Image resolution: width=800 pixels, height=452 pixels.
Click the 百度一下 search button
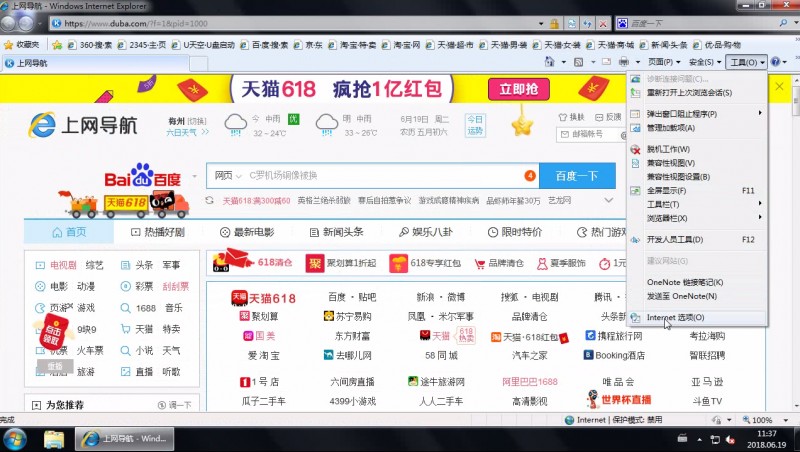[x=577, y=176]
